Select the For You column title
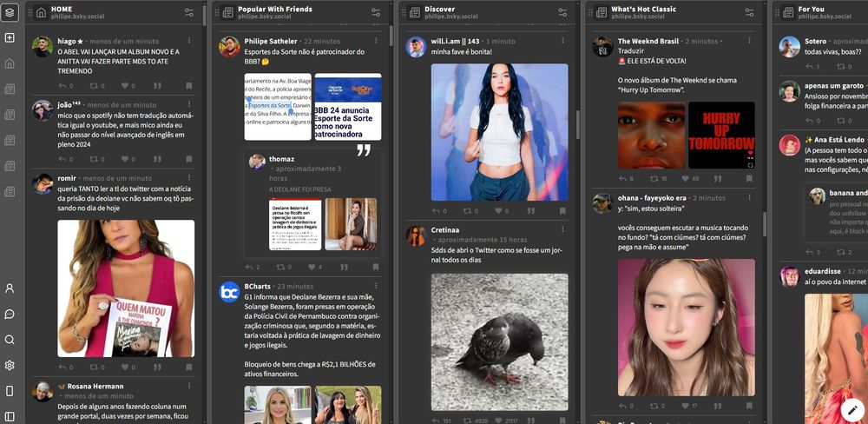868x424 pixels. tap(811, 9)
